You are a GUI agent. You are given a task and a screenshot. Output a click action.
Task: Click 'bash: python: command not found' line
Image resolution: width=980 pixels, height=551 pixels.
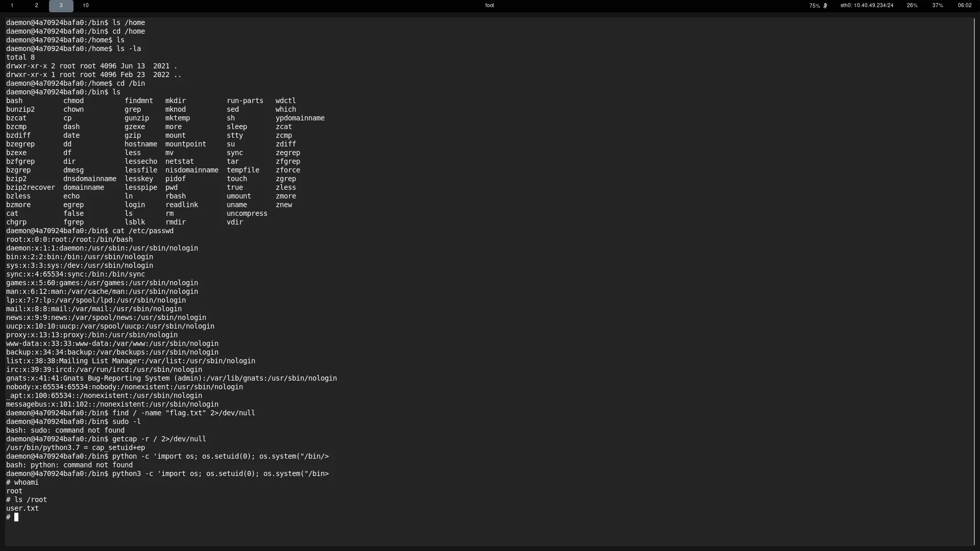[69, 465]
